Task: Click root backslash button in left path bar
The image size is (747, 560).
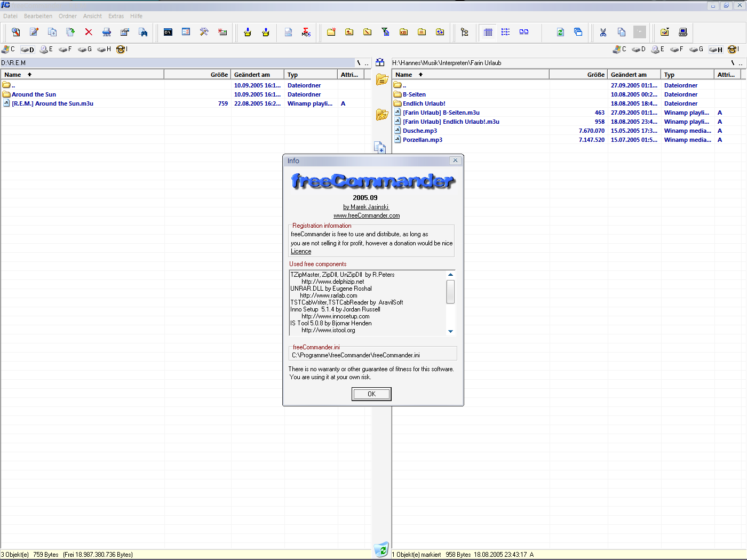Action: (x=359, y=63)
